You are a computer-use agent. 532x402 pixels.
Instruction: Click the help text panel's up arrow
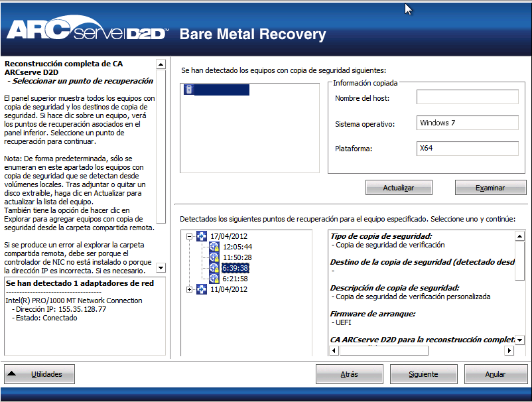[x=161, y=64]
